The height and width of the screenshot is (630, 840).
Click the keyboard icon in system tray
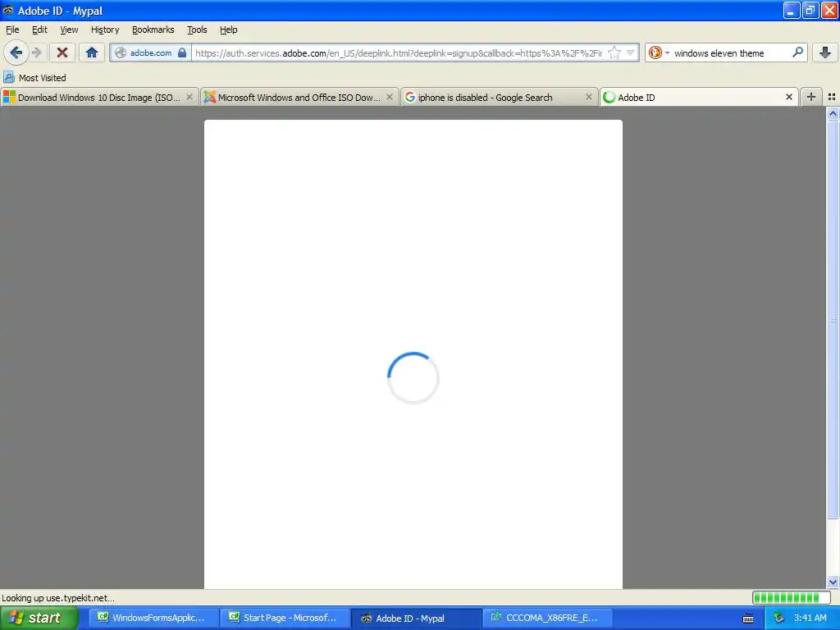click(748, 619)
